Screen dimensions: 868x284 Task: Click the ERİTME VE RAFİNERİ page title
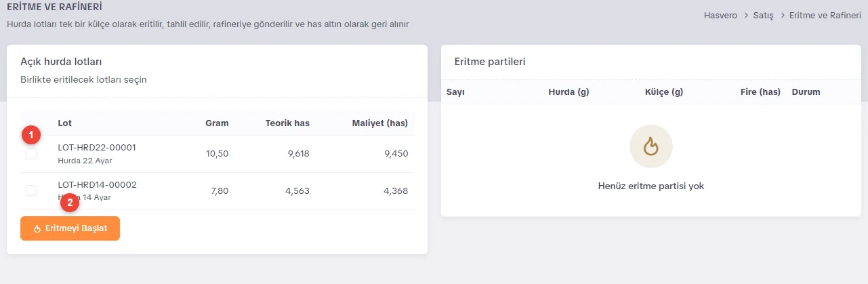coord(55,7)
